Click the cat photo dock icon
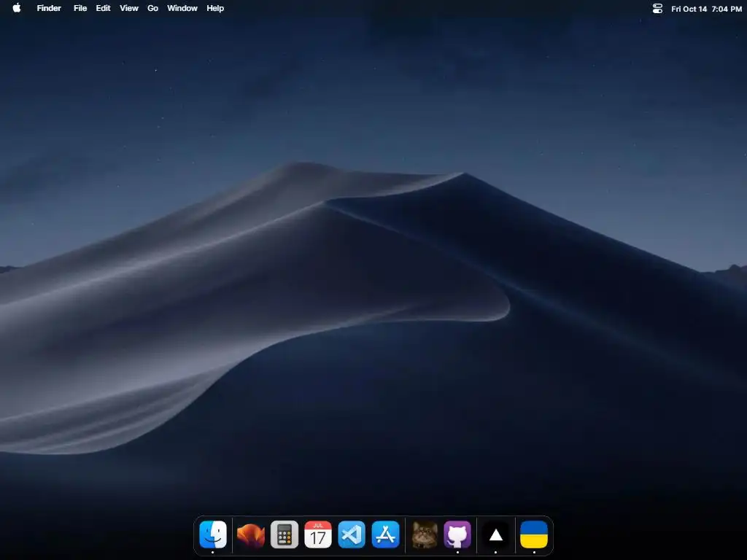747x560 pixels. click(x=425, y=534)
